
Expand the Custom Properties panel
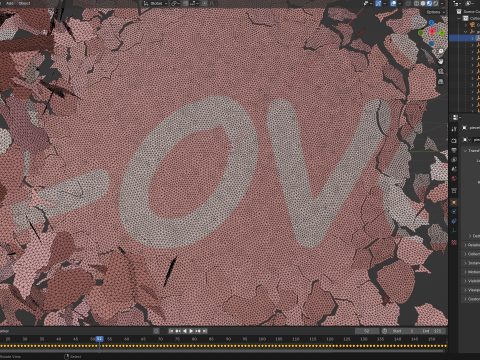tap(465, 299)
